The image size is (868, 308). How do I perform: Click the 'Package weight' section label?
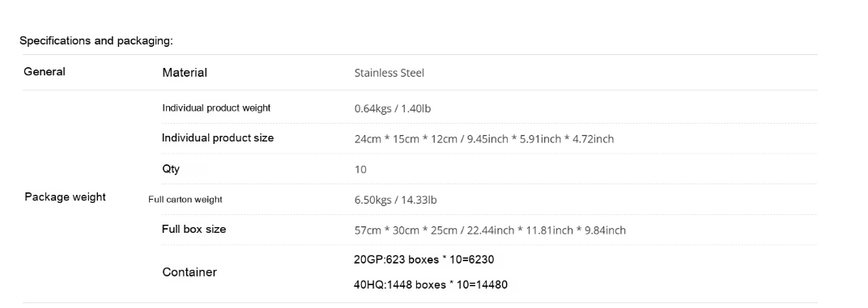tap(66, 197)
